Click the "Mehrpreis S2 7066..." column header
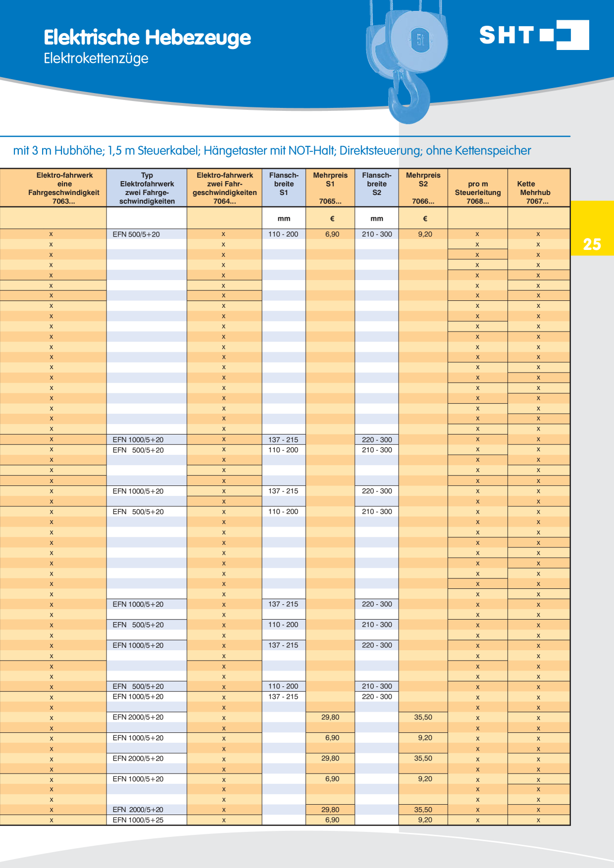This screenshot has height=868, width=614. pos(423,188)
